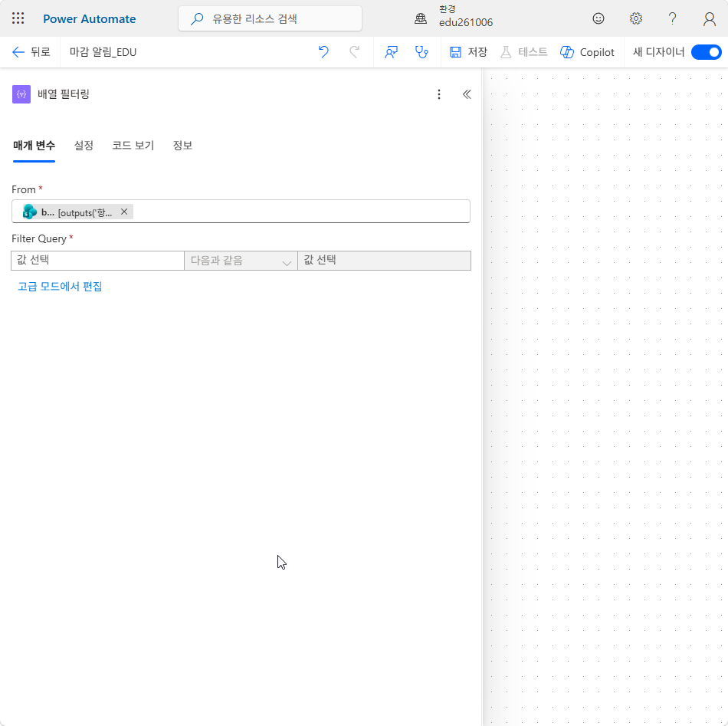Viewport: 728px width, 726px height.
Task: Redo the last change
Action: [354, 52]
